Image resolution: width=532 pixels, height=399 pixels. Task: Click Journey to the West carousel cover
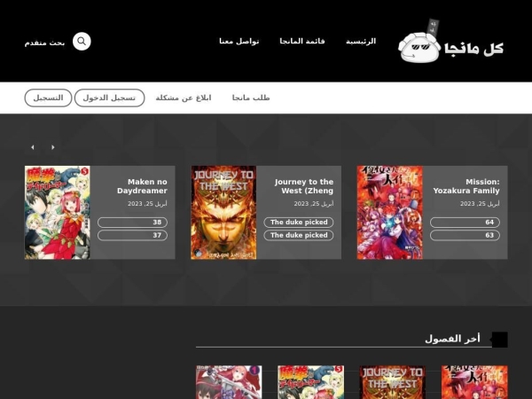[x=223, y=213]
